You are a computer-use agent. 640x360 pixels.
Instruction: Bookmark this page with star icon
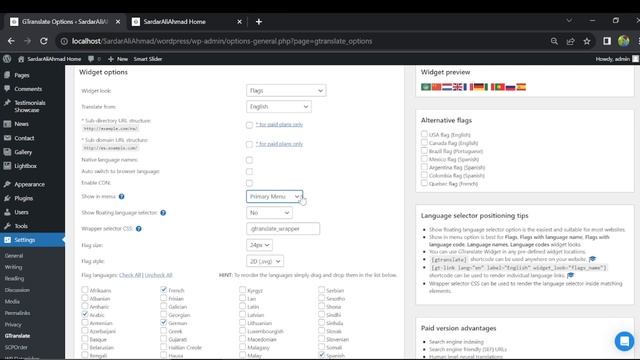coord(587,41)
